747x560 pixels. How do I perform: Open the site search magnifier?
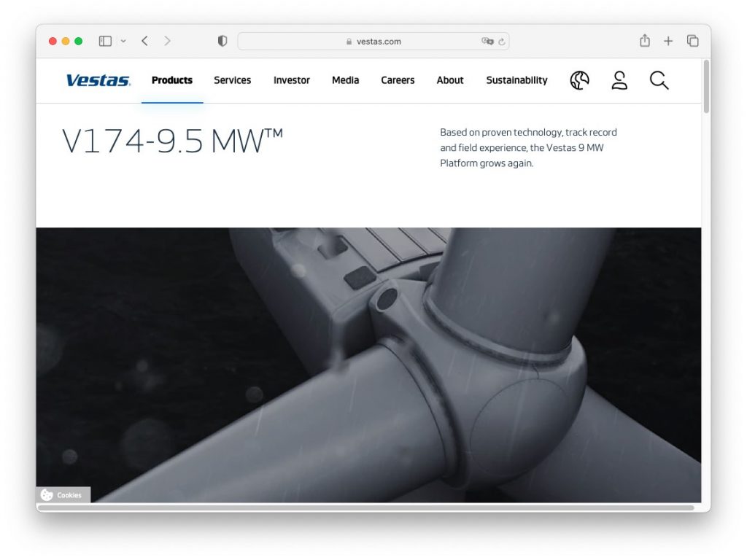point(659,80)
